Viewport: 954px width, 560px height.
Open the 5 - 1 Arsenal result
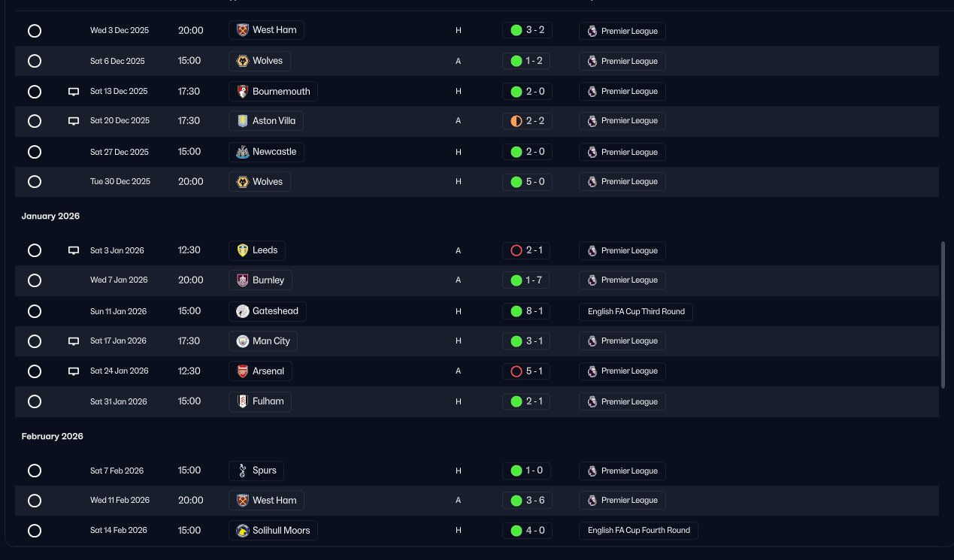[527, 371]
